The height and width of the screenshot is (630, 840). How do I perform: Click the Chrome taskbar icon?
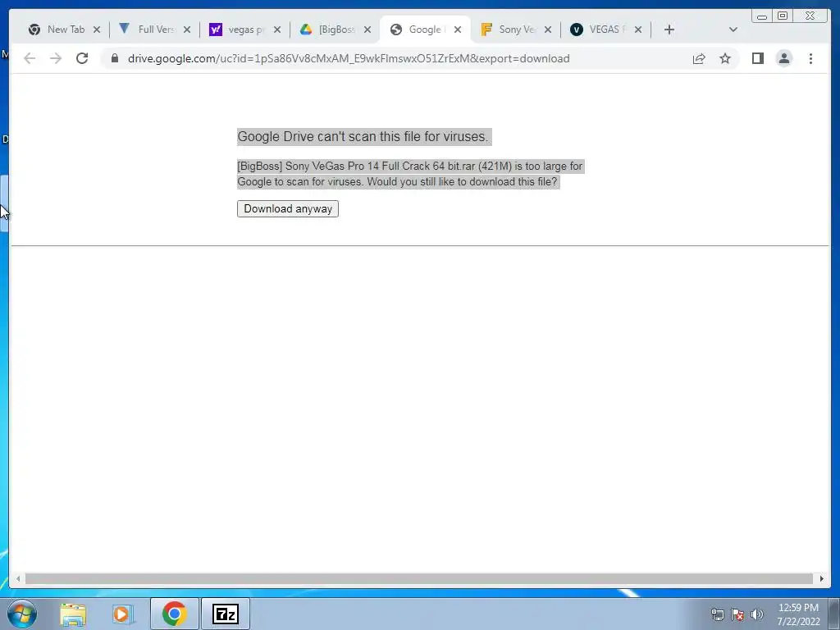point(174,614)
